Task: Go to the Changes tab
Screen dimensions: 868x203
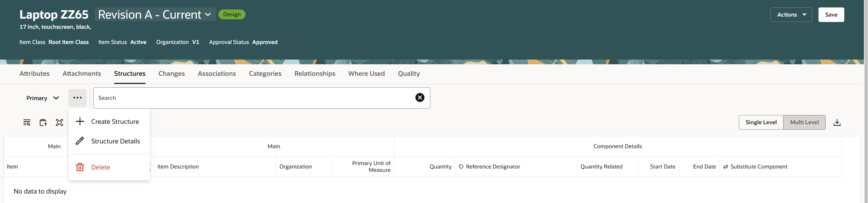Action: 172,74
